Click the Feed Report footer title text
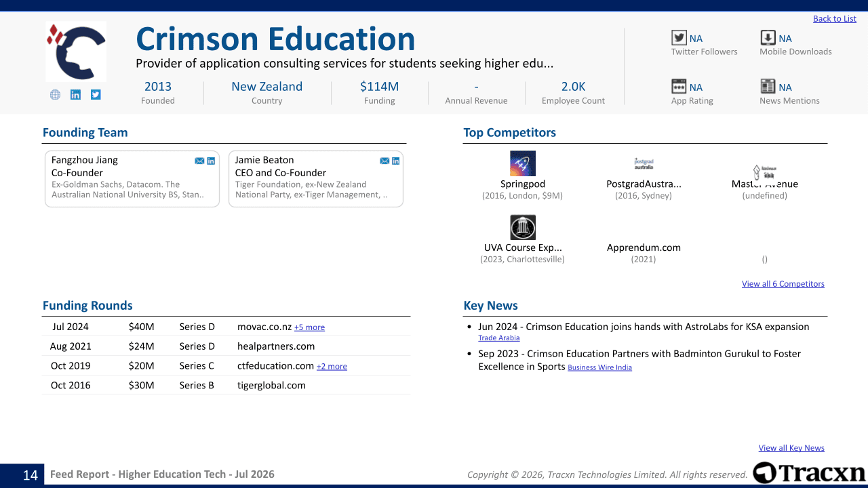 click(162, 474)
